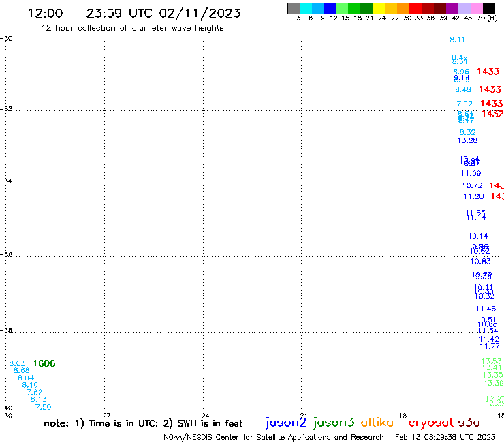Select the black swatch at the scale's end
The width and height of the screenshot is (504, 443).
(488, 8)
